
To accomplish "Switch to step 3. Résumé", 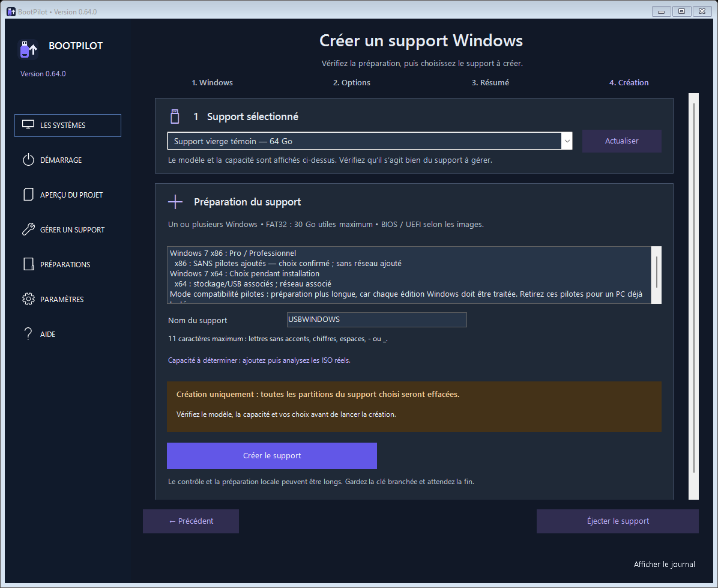I will coord(490,82).
